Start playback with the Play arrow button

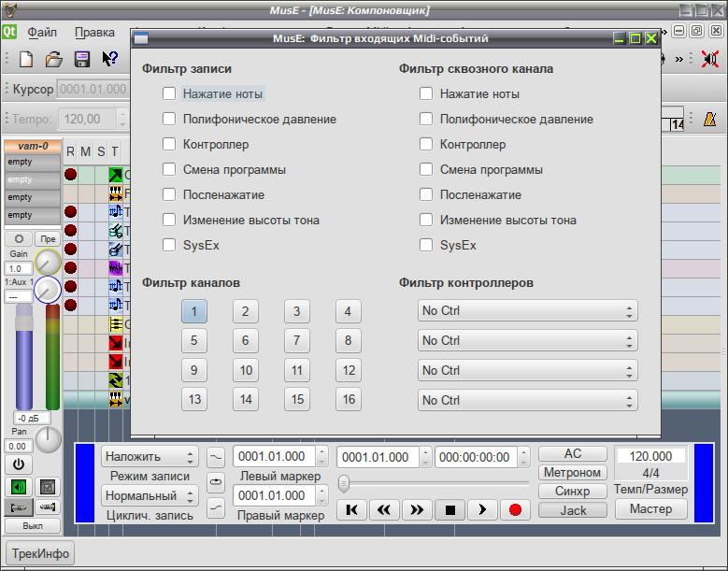tap(482, 509)
